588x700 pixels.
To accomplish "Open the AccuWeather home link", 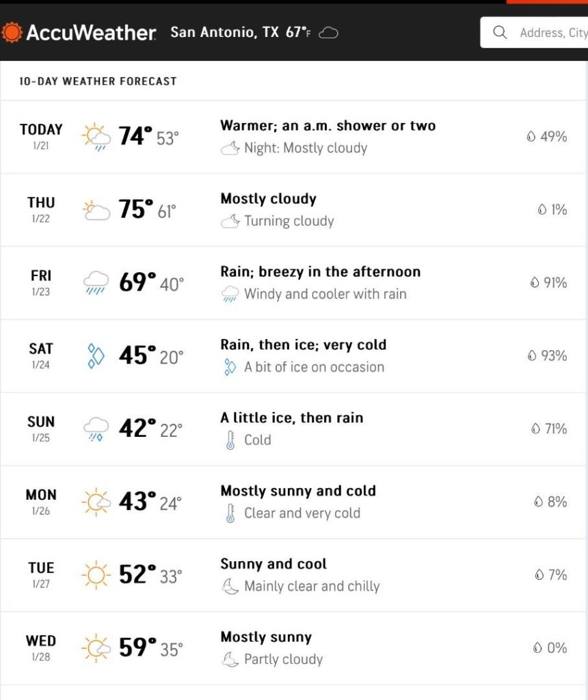I will point(90,32).
